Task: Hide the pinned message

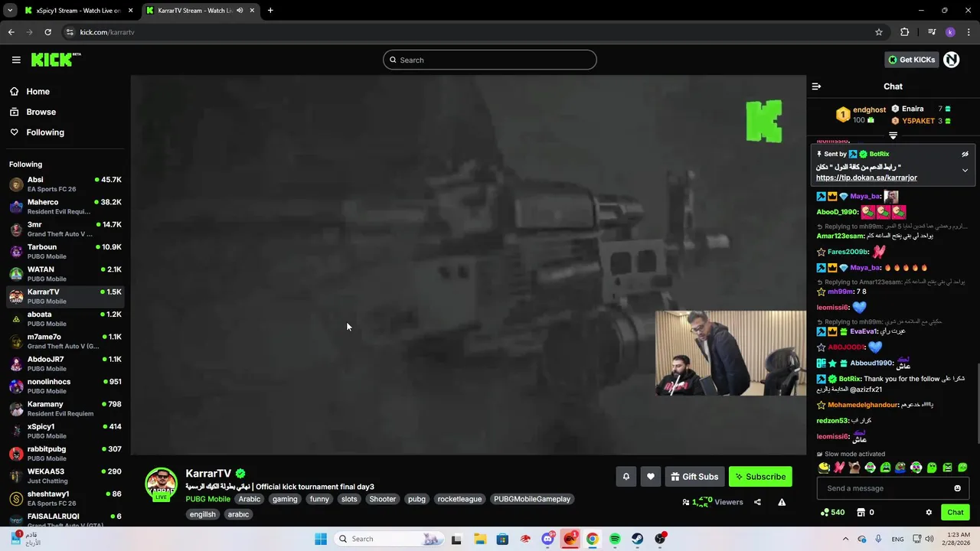Action: click(x=965, y=154)
